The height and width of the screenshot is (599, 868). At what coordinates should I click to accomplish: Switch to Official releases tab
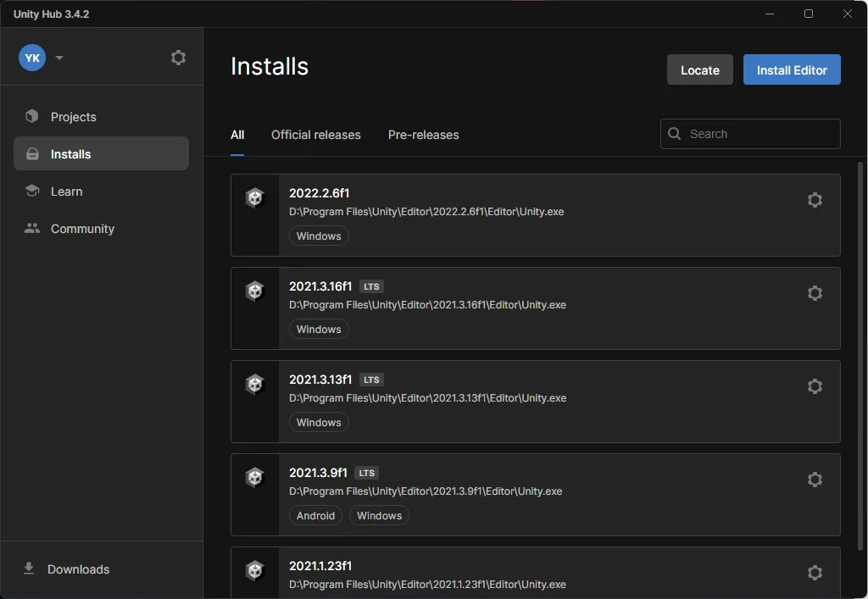tap(315, 135)
